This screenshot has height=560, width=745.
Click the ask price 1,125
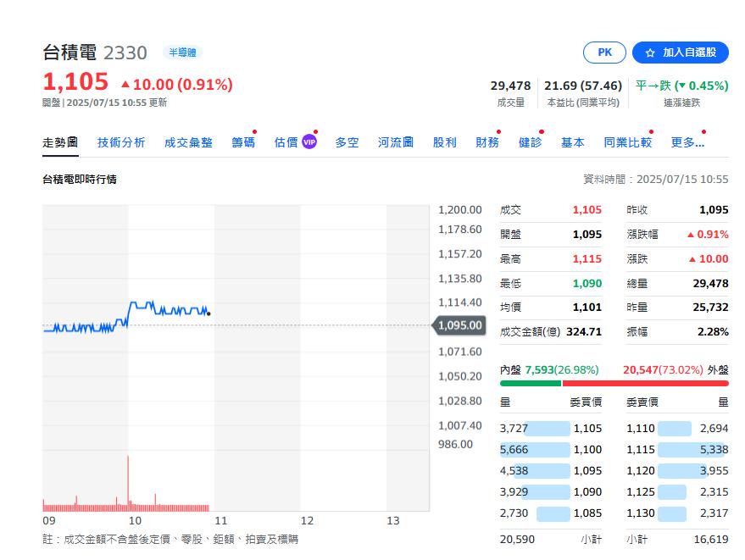click(641, 491)
